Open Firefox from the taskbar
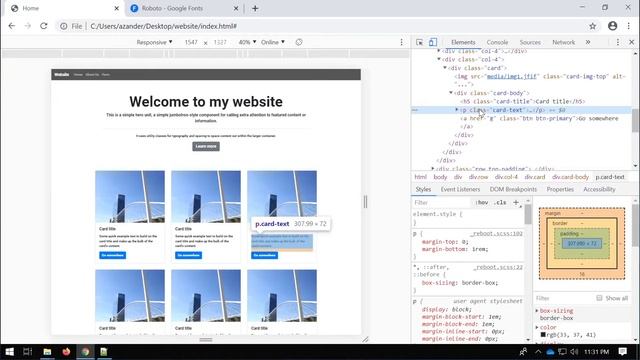Image resolution: width=640 pixels, height=360 pixels. [x=66, y=351]
